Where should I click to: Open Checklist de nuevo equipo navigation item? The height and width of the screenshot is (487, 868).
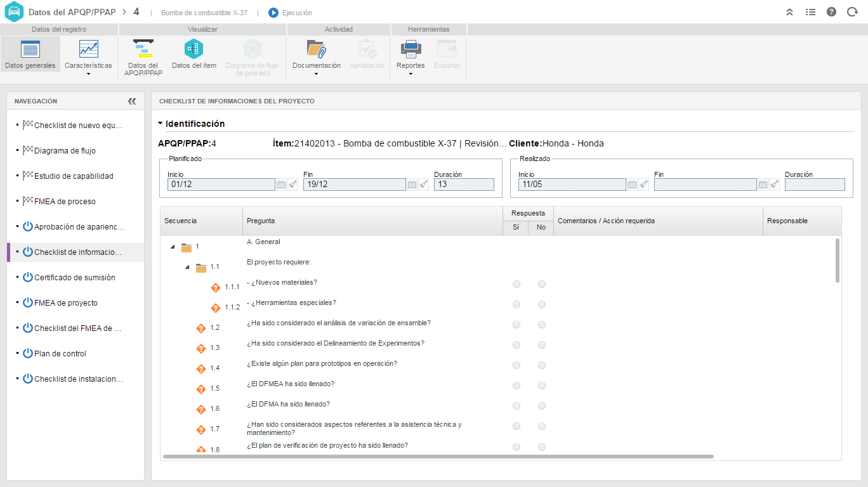(x=76, y=126)
